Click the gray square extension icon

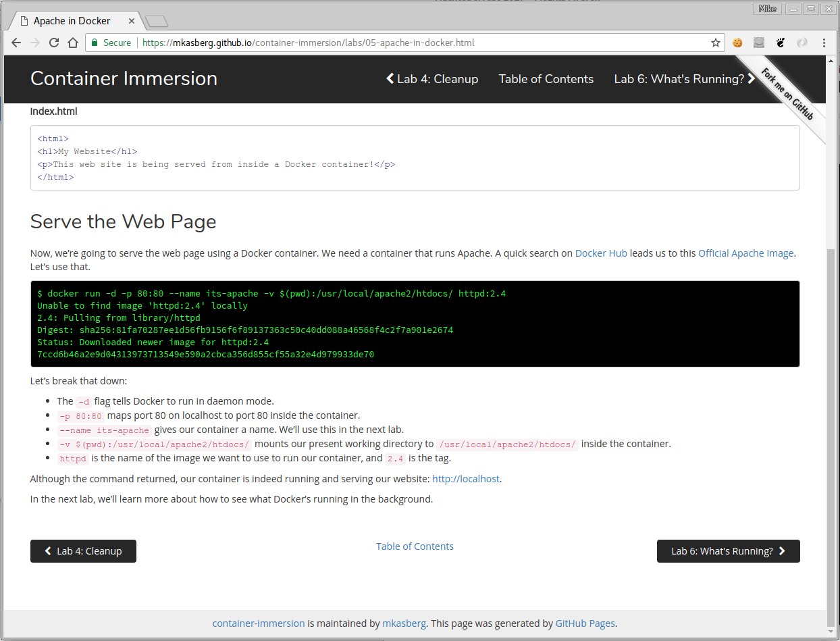coord(760,43)
